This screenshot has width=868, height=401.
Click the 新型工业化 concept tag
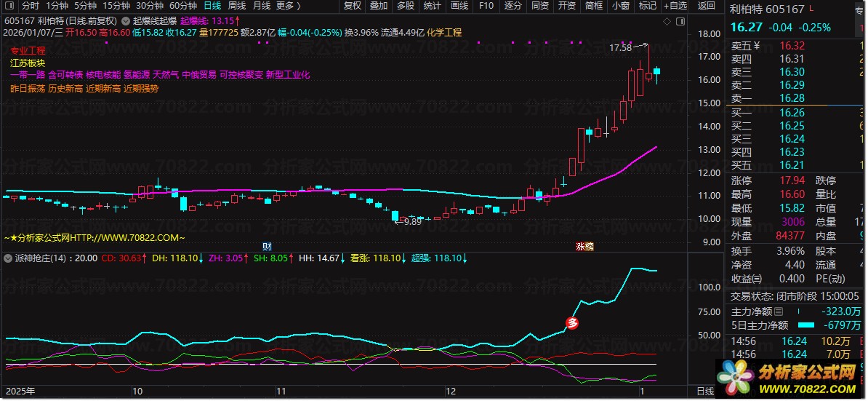[x=288, y=76]
